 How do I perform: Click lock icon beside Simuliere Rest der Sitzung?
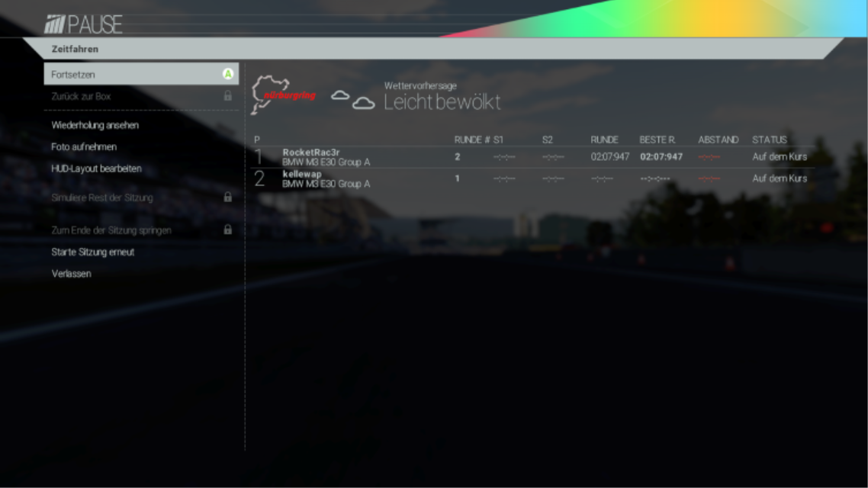point(227,197)
